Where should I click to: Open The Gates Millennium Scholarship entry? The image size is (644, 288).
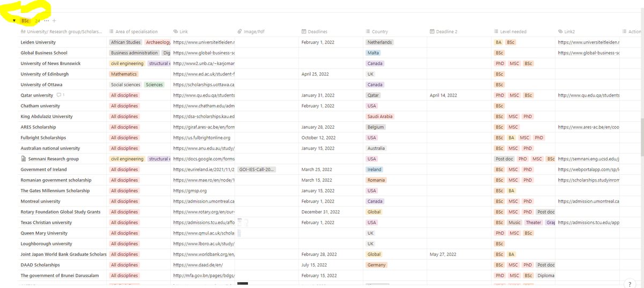point(55,190)
